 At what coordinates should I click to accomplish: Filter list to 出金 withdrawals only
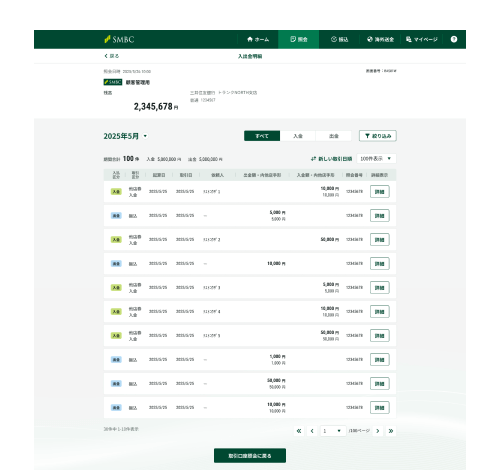[x=334, y=136]
